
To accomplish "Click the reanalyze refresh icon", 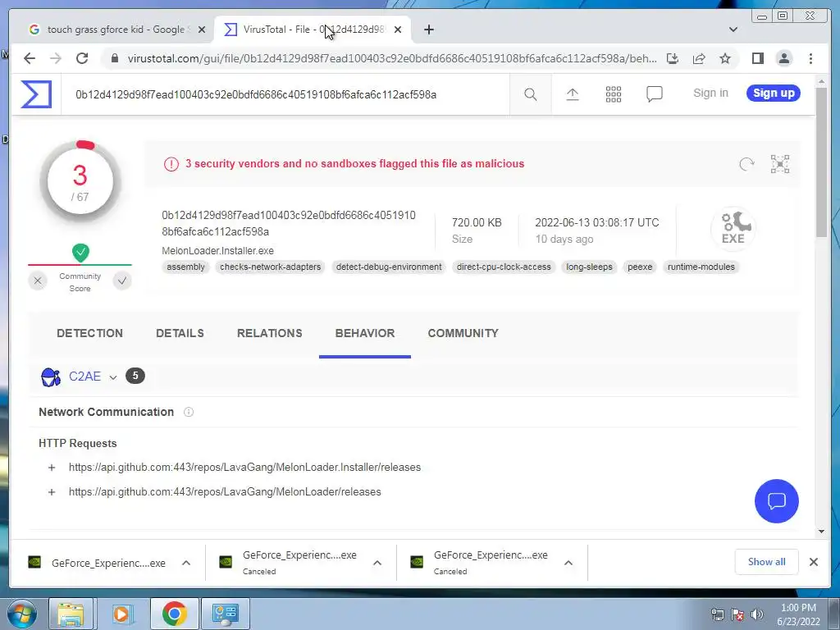I will pos(746,164).
